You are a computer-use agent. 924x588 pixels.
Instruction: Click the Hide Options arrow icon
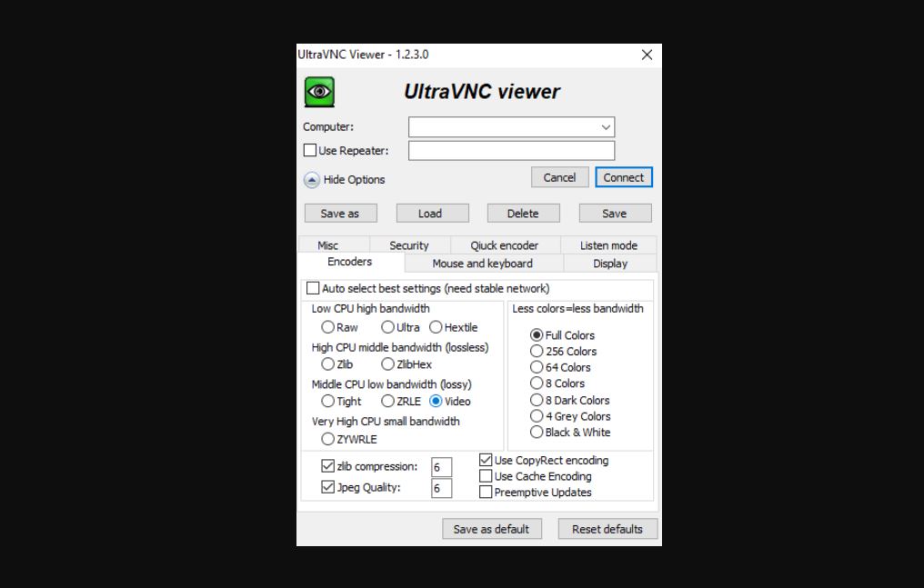coord(312,180)
